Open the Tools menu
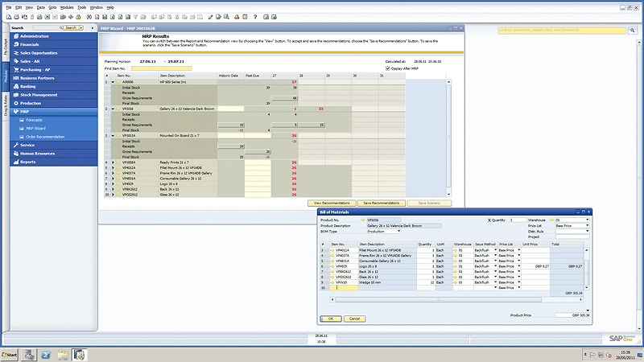The width and height of the screenshot is (644, 362). pyautogui.click(x=82, y=7)
